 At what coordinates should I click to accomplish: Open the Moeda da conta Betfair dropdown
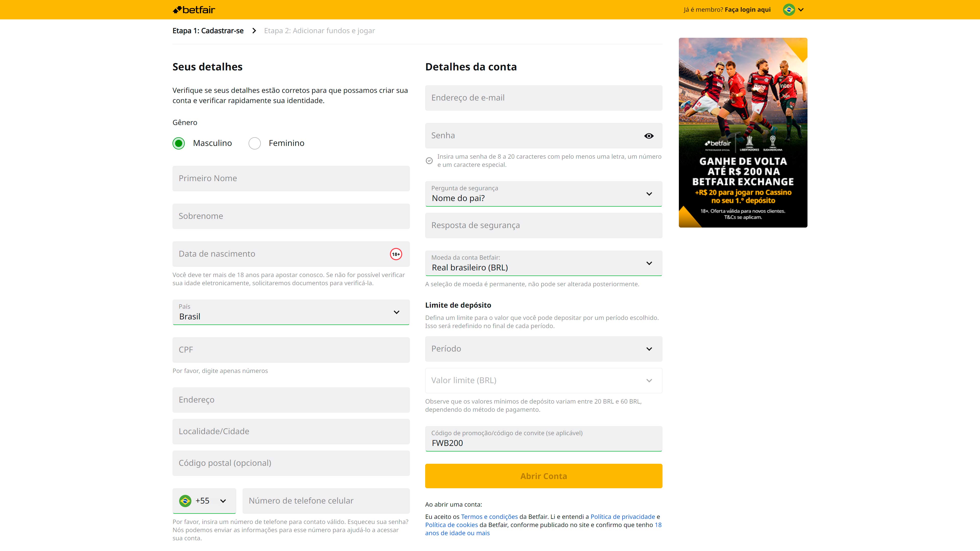544,263
